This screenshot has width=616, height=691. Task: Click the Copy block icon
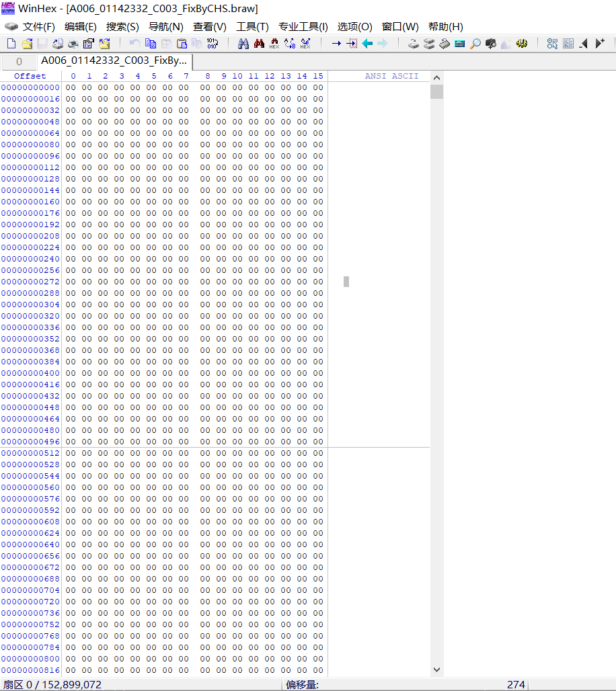pyautogui.click(x=151, y=43)
